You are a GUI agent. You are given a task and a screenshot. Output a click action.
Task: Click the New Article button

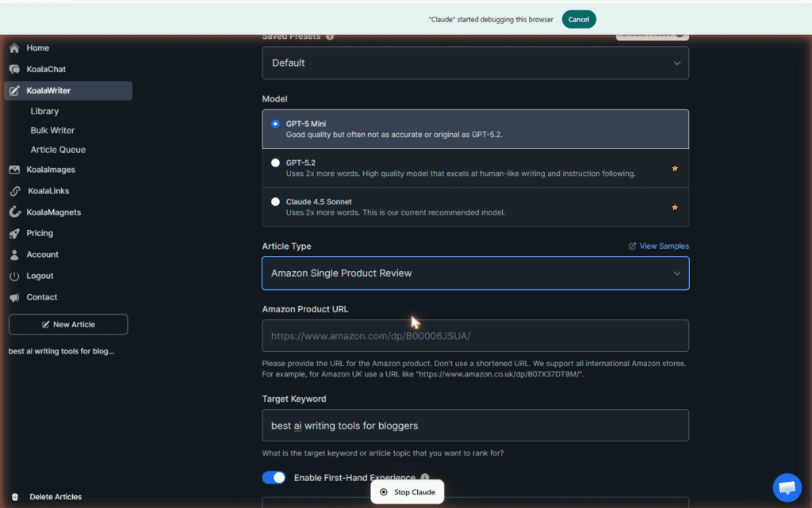[x=68, y=324]
